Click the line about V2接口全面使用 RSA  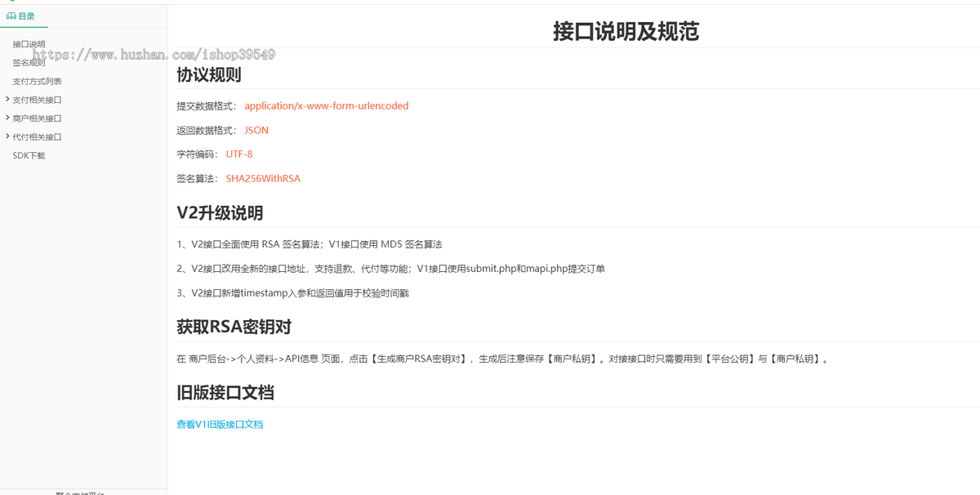pyautogui.click(x=310, y=244)
